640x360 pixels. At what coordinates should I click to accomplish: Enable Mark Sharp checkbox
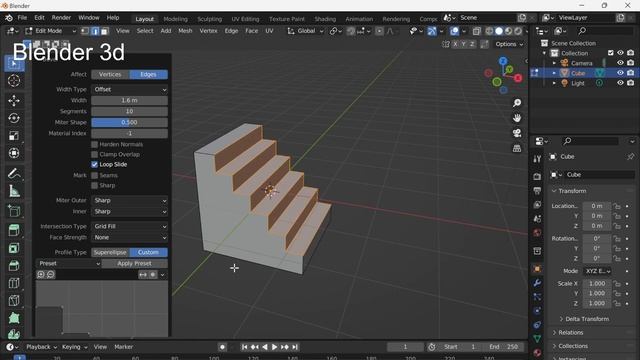tap(95, 185)
